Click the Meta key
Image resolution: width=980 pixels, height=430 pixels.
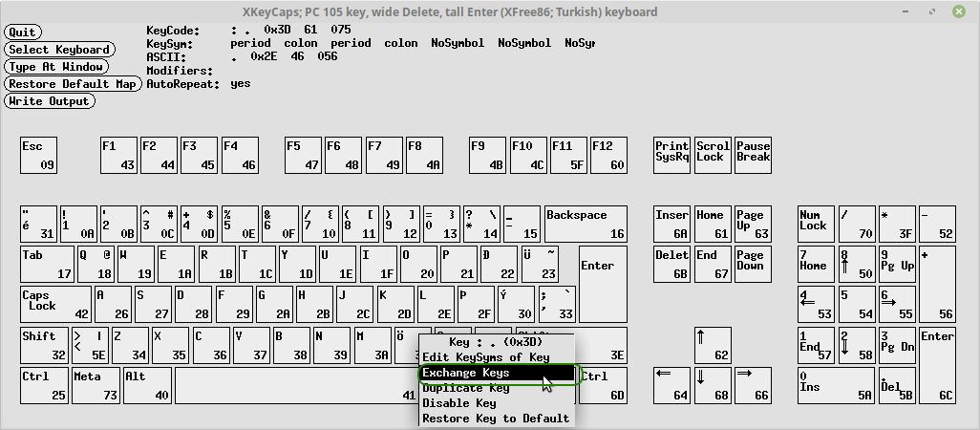(x=96, y=386)
